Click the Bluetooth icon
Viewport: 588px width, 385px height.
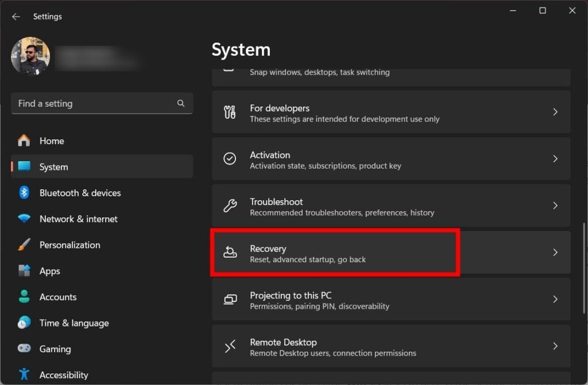24,193
